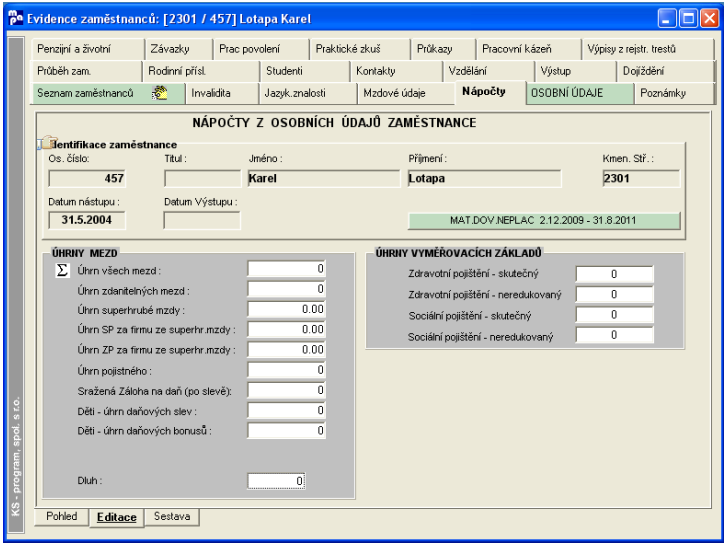Open the Sestava bottom tab

pos(172,516)
